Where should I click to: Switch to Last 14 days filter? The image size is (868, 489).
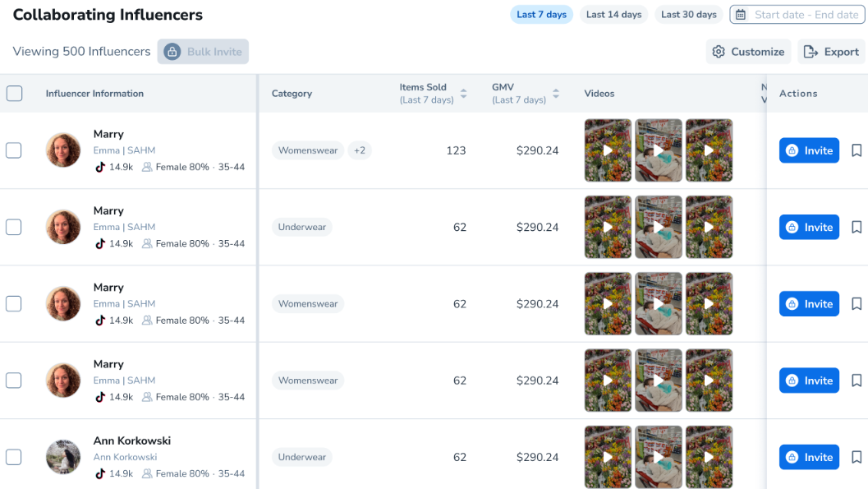[613, 15]
